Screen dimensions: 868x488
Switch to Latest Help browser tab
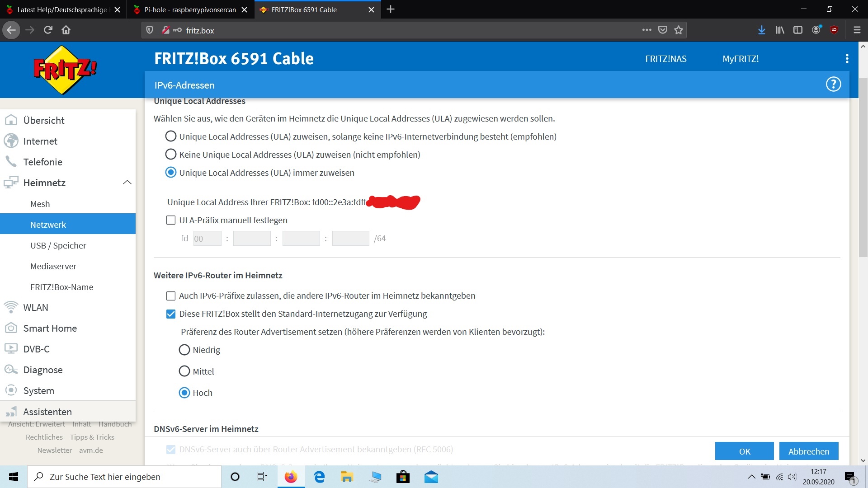62,9
